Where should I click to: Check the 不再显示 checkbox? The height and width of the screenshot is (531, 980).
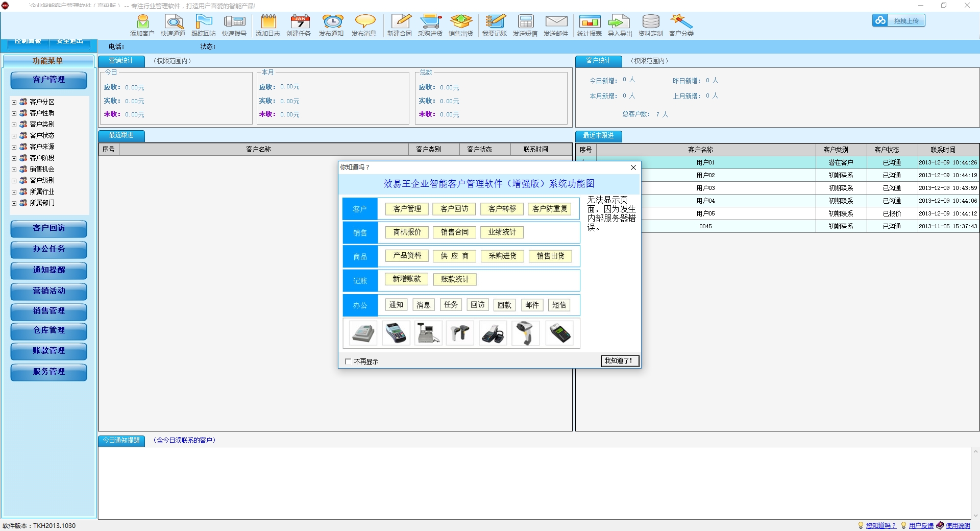point(348,361)
